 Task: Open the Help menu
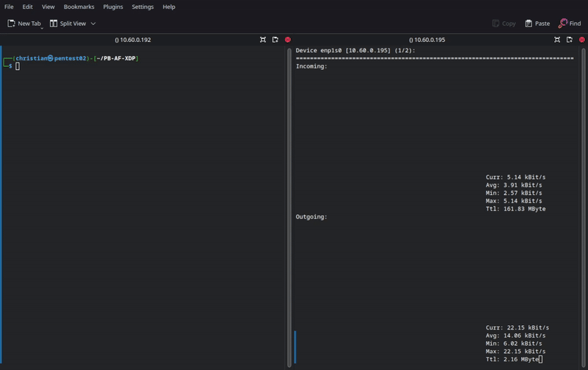point(169,7)
